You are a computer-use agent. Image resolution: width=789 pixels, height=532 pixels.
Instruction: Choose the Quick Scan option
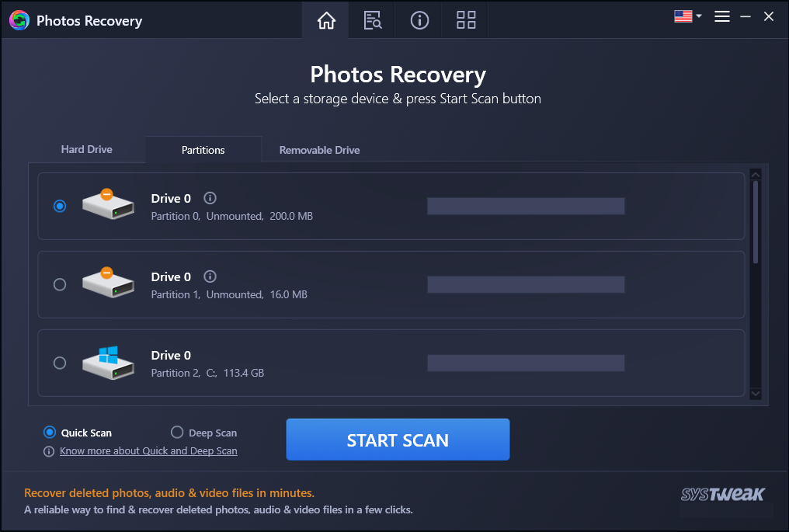point(50,433)
